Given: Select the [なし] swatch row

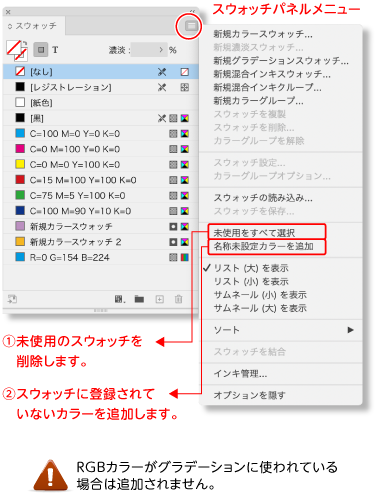Looking at the screenshot, I should click(x=101, y=72).
